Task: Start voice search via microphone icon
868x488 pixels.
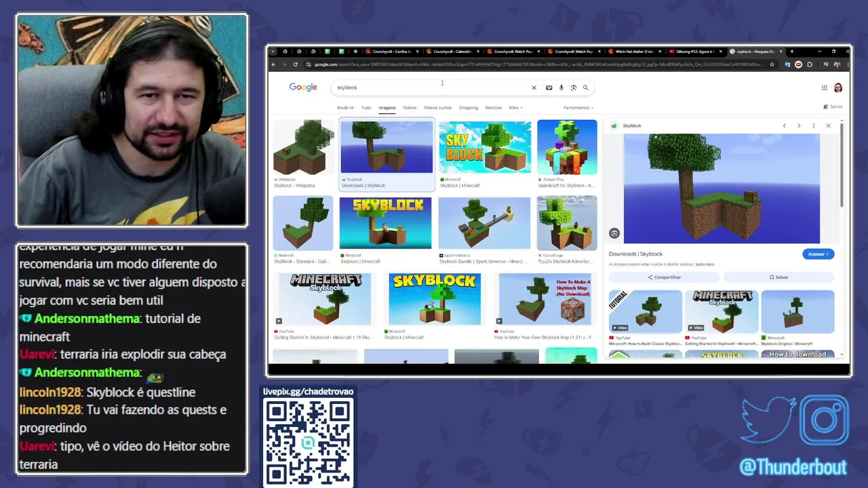Action: pos(561,87)
